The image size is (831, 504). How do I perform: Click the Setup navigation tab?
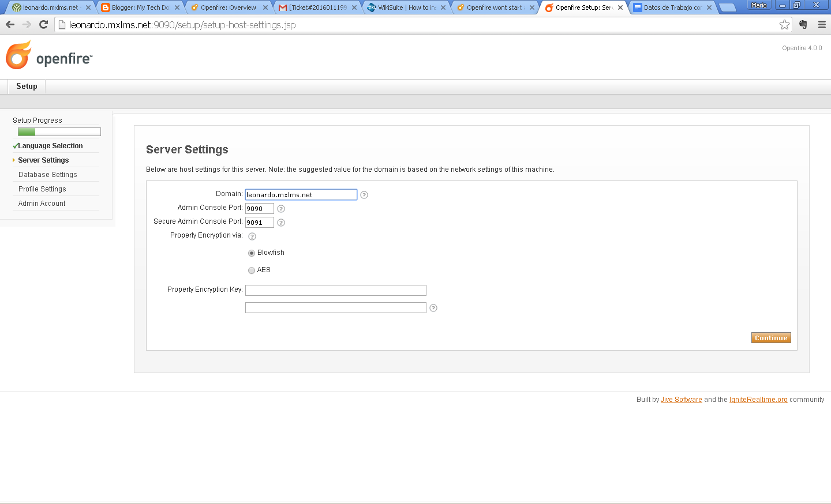point(27,86)
